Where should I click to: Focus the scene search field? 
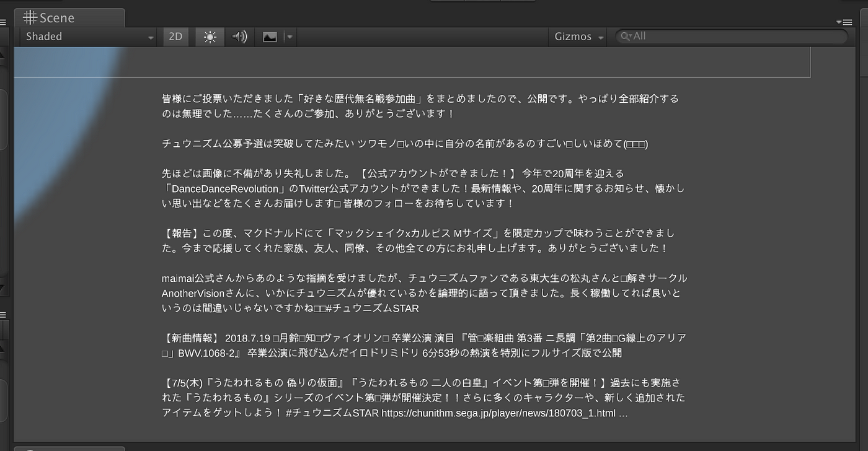pos(732,37)
